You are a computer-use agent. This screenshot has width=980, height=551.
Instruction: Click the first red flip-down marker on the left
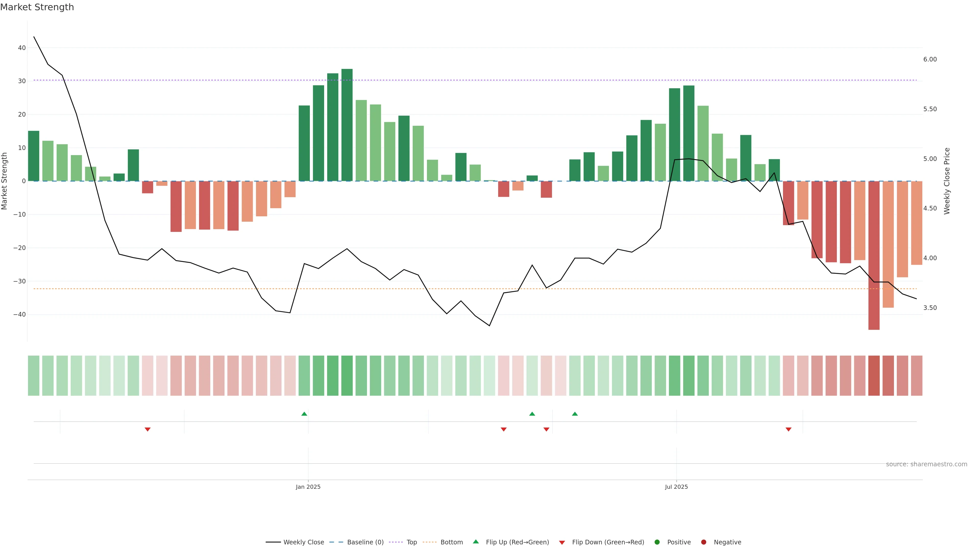(148, 429)
